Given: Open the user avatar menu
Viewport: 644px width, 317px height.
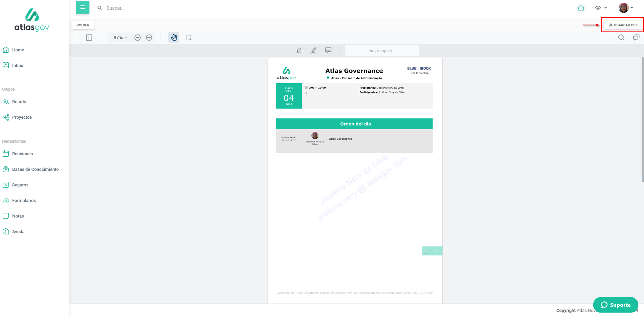Looking at the screenshot, I should click(626, 8).
